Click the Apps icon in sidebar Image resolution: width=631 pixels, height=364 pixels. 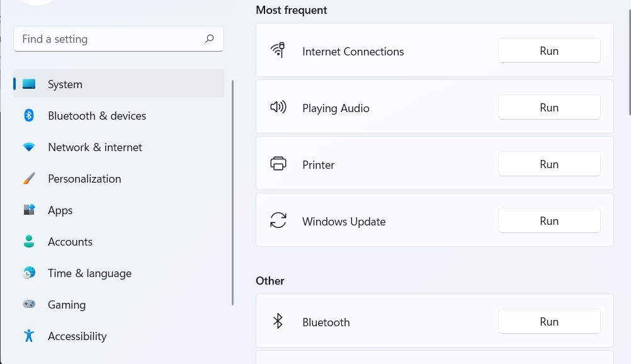point(29,210)
